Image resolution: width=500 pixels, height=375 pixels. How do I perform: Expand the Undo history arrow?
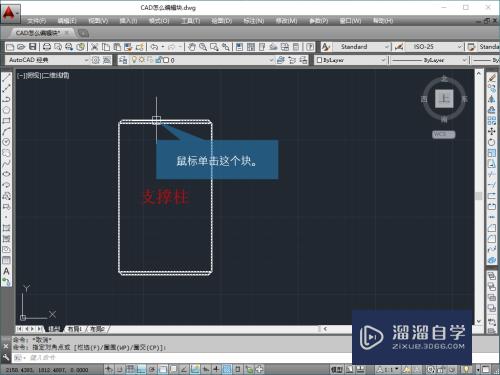163,47
